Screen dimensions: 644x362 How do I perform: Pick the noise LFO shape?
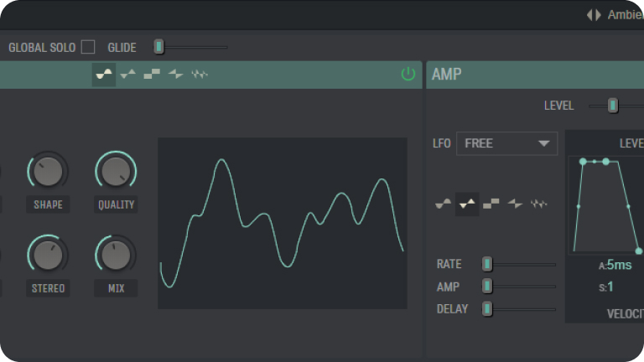pyautogui.click(x=539, y=204)
